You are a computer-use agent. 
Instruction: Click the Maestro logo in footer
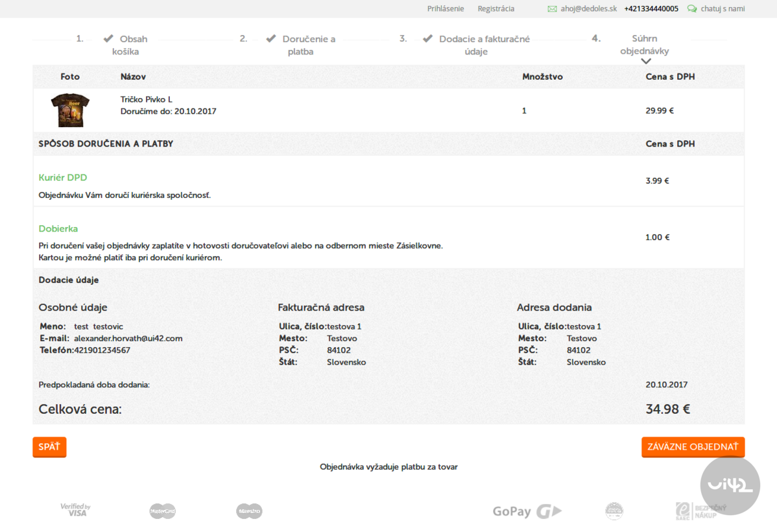point(249,511)
